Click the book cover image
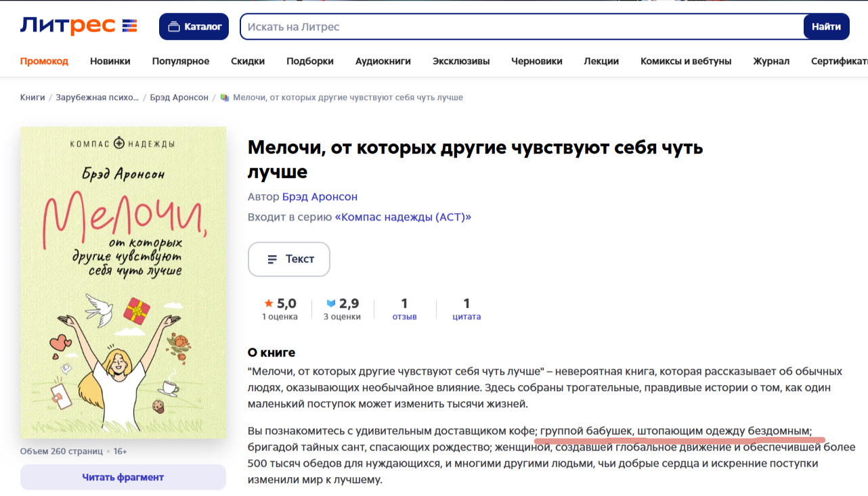868x496 pixels. click(x=123, y=282)
